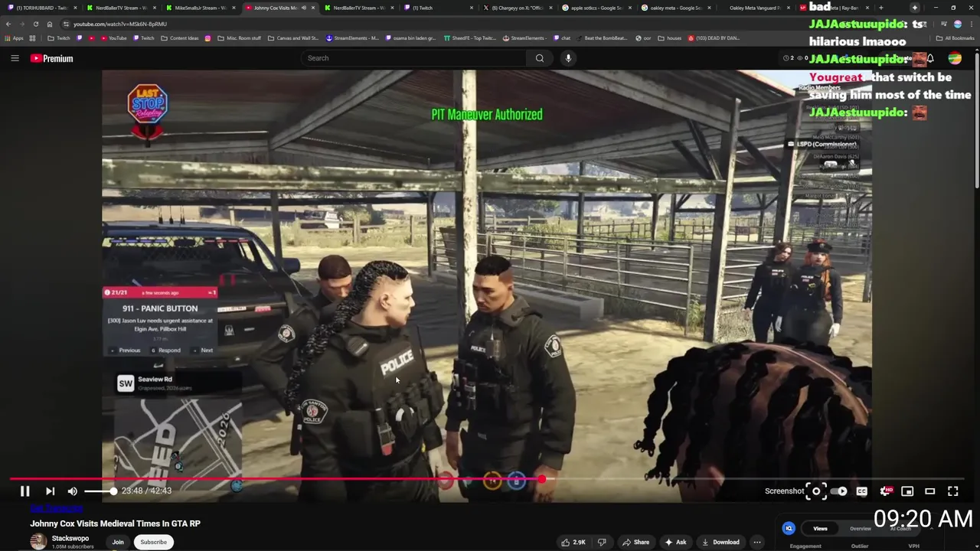Screen dimensions: 980x551
Task: Mute the playing Johnny Cox tab speaker icon
Action: coord(303,8)
